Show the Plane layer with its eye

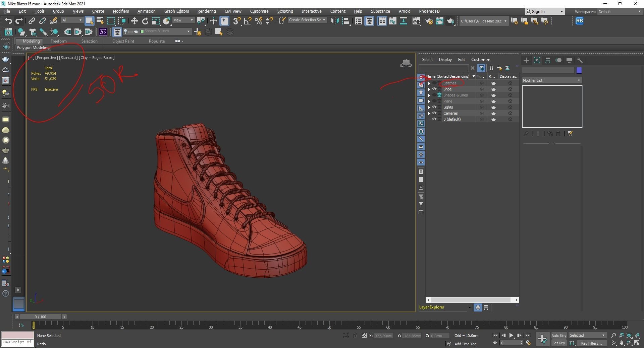tap(434, 101)
